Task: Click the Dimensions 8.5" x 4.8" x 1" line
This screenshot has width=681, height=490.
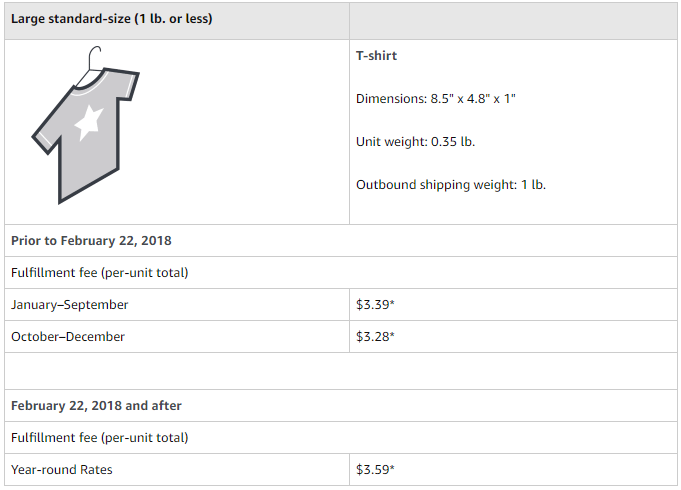Action: pyautogui.click(x=436, y=99)
